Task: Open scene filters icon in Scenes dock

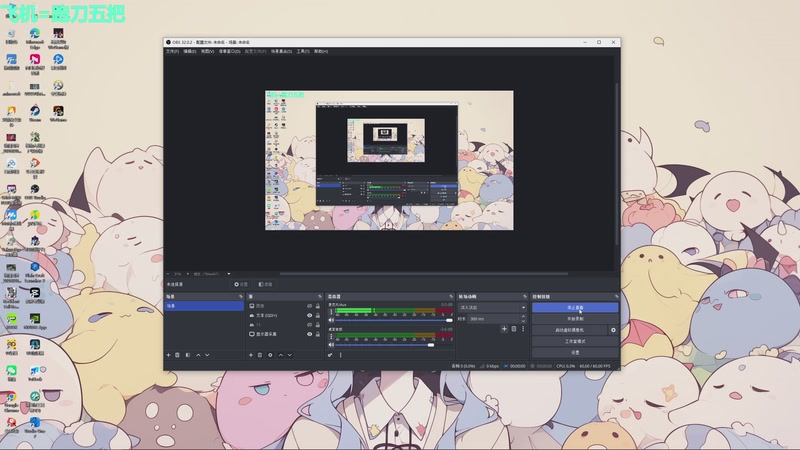Action: 188,355
